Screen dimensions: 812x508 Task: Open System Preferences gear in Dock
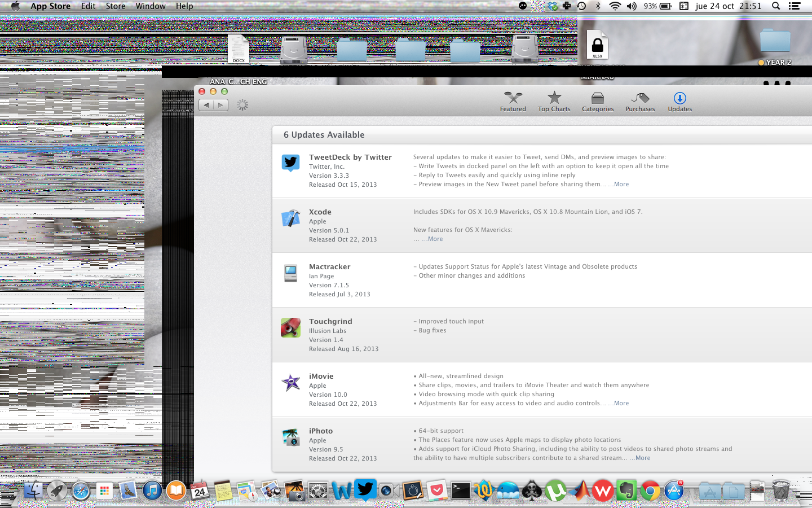pyautogui.click(x=318, y=491)
